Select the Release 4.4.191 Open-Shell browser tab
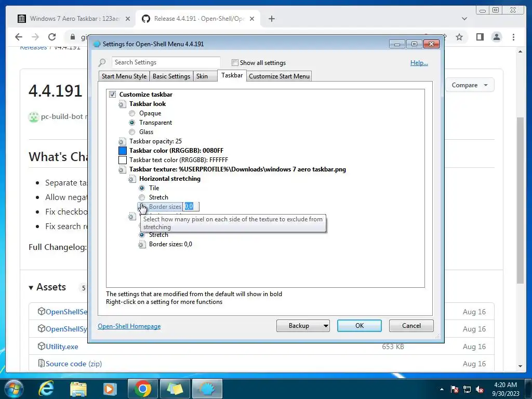 coord(198,19)
